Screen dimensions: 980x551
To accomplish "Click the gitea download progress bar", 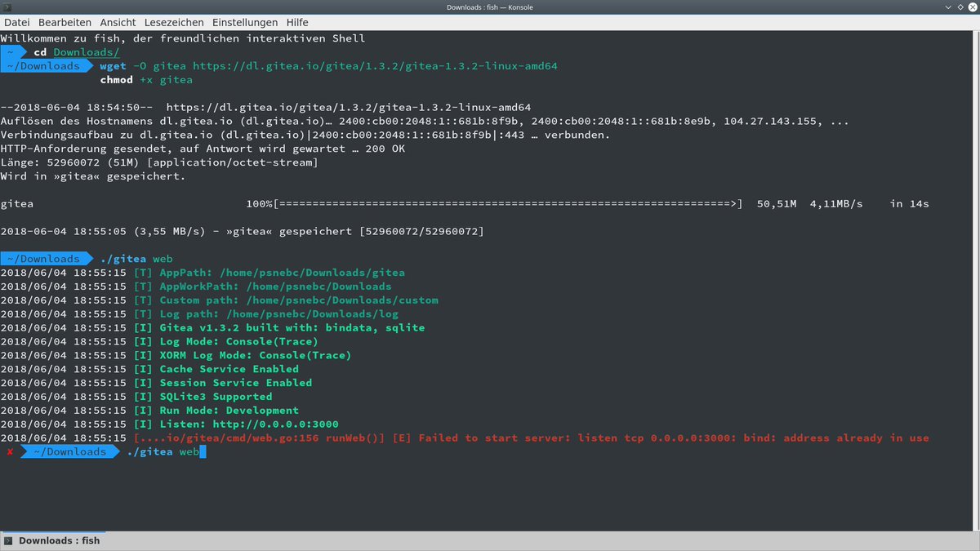I will 509,204.
